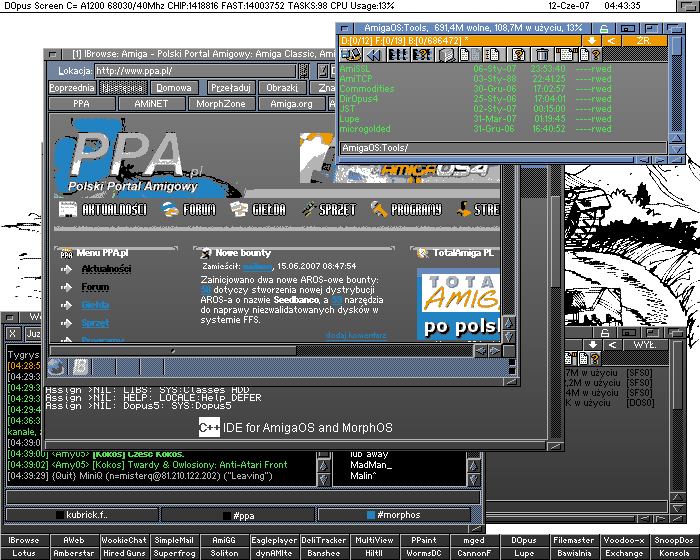
Task: Switch to the #ppa channel tab
Action: click(x=238, y=515)
